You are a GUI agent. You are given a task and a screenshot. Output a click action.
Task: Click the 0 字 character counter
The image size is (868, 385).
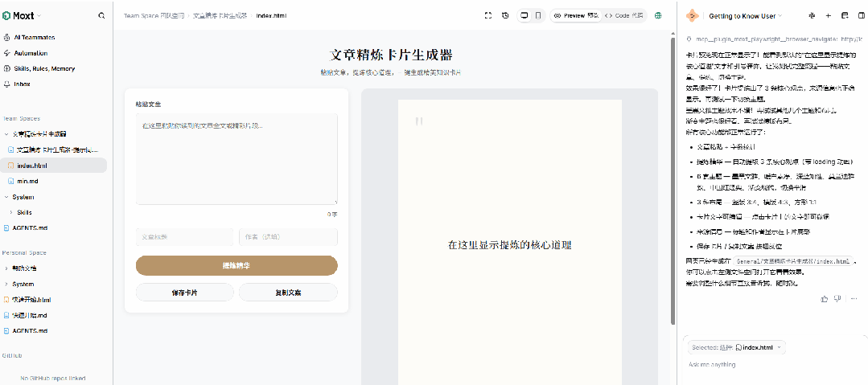point(332,214)
